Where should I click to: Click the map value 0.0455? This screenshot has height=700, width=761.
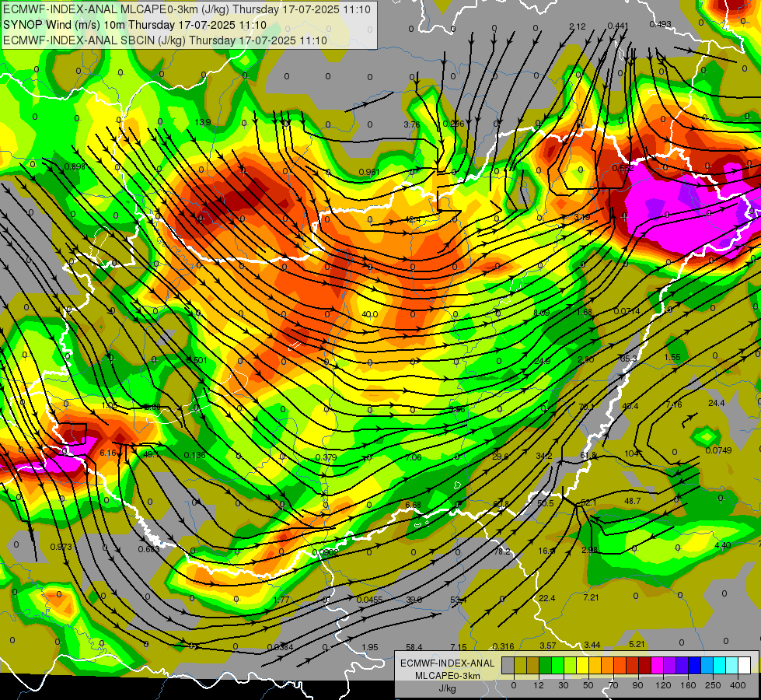369,600
